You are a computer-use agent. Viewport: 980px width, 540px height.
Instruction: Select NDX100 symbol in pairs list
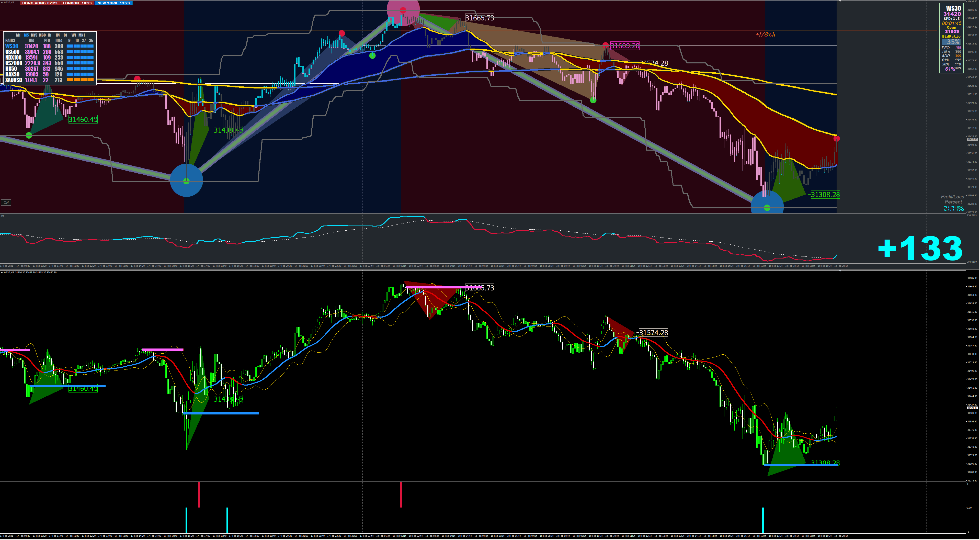(x=13, y=58)
